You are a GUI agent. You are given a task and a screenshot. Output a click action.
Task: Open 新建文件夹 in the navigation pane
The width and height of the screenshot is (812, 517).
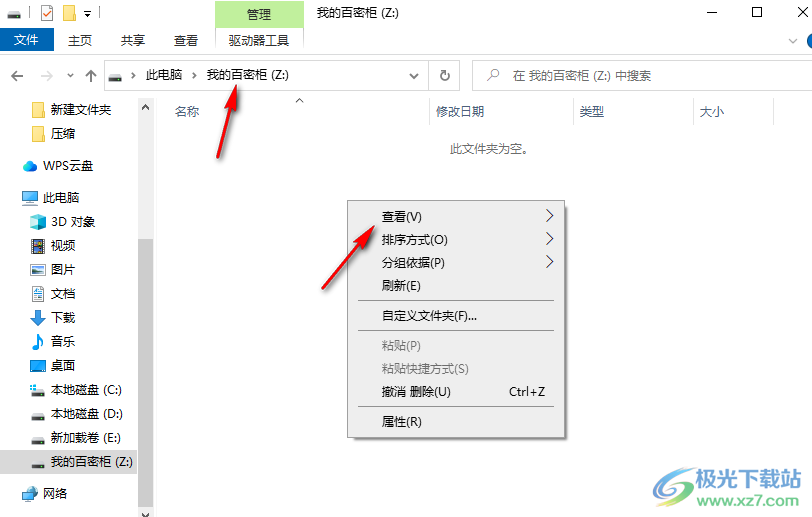pyautogui.click(x=81, y=109)
